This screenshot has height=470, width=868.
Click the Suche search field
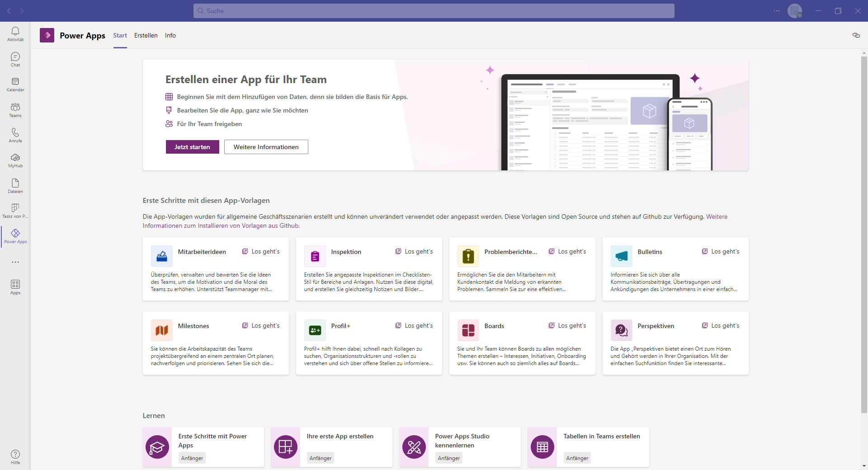(434, 11)
